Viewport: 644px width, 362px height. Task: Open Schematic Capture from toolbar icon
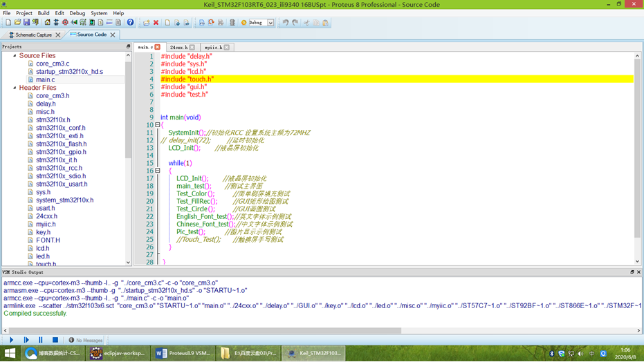click(x=56, y=23)
